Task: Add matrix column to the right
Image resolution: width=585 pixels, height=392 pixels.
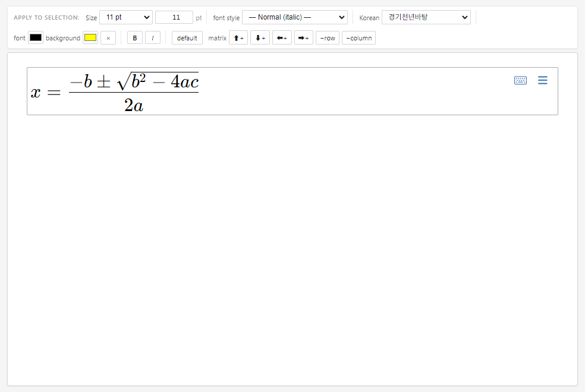Action: pyautogui.click(x=304, y=37)
